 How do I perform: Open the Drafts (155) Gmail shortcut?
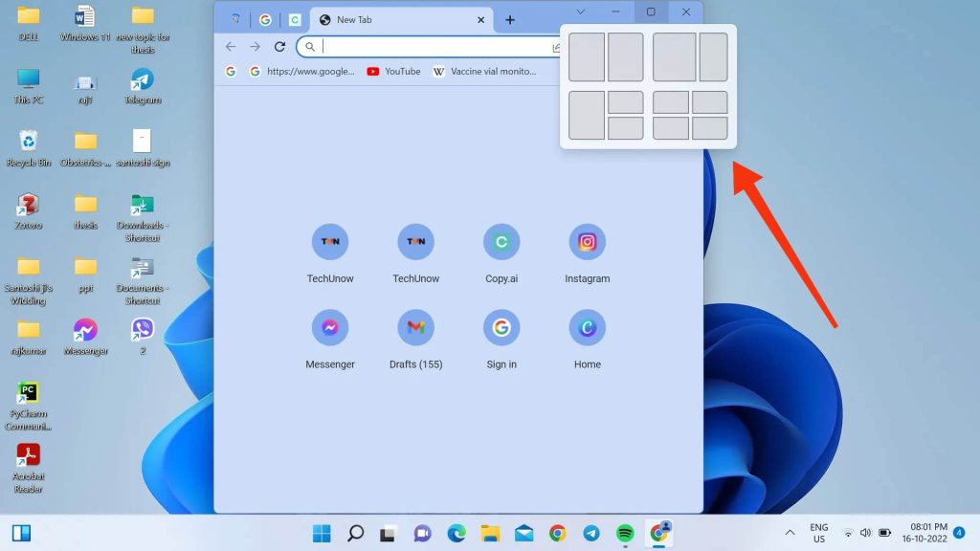(x=415, y=340)
